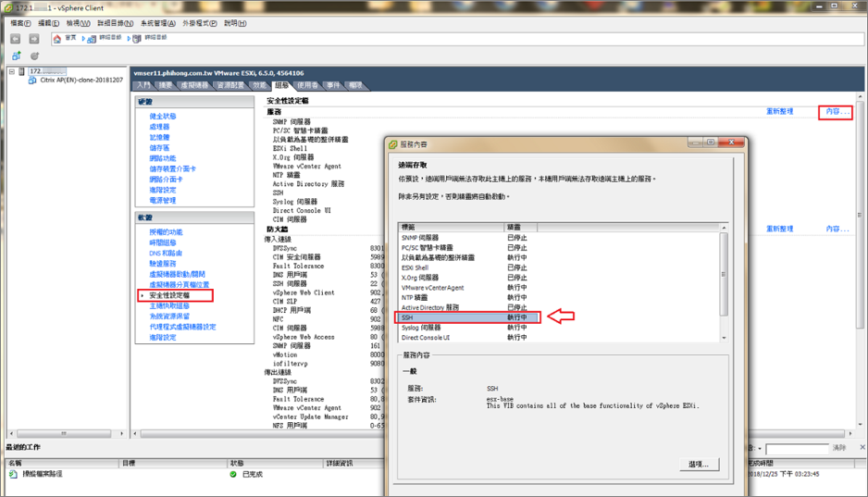Click the green completed status icon
This screenshot has height=497, width=868.
(233, 474)
